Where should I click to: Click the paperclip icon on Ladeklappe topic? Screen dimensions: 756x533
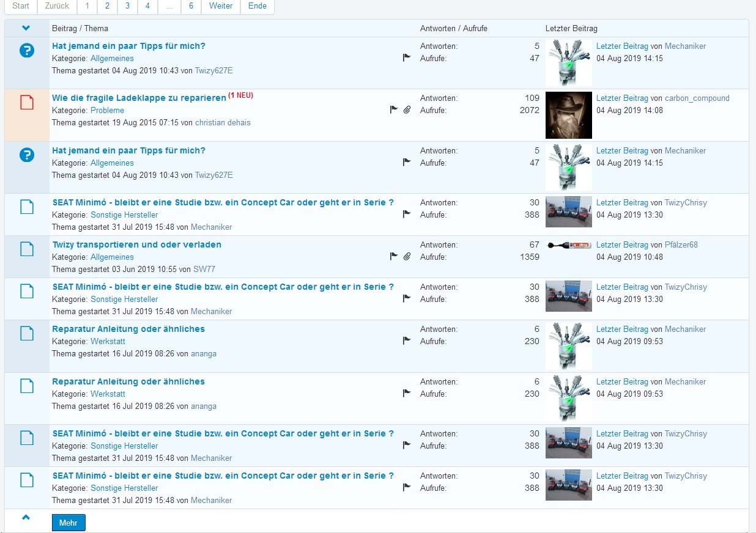407,110
